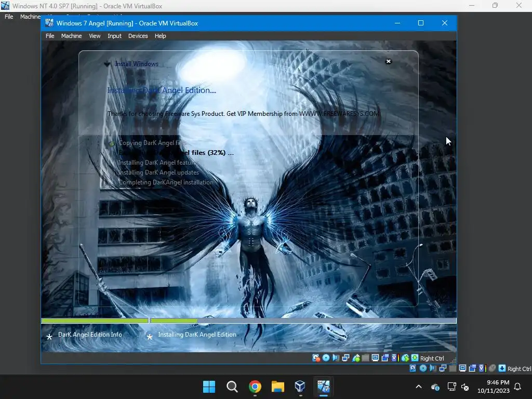Click "Installing DarK Angel Edition" step label

(x=197, y=335)
